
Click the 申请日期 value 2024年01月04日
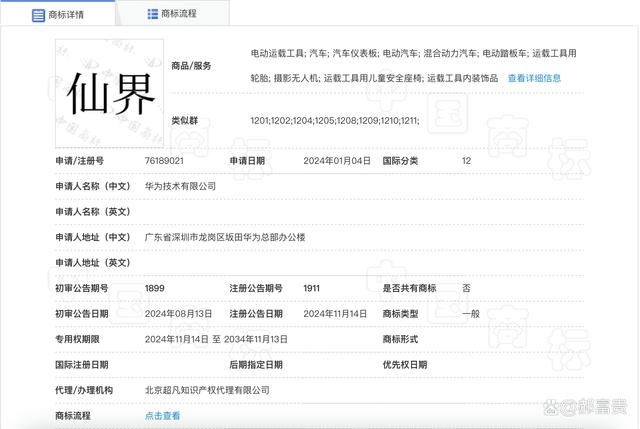point(337,161)
